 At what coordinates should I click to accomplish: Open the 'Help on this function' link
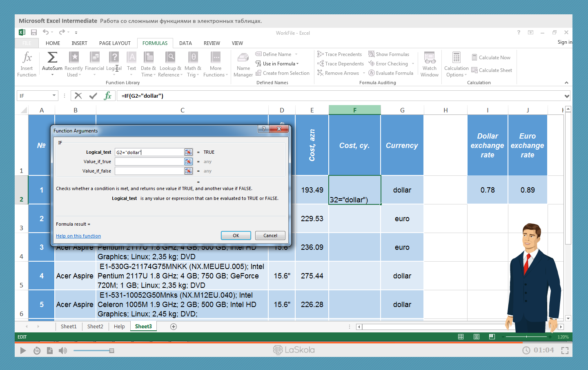(78, 236)
